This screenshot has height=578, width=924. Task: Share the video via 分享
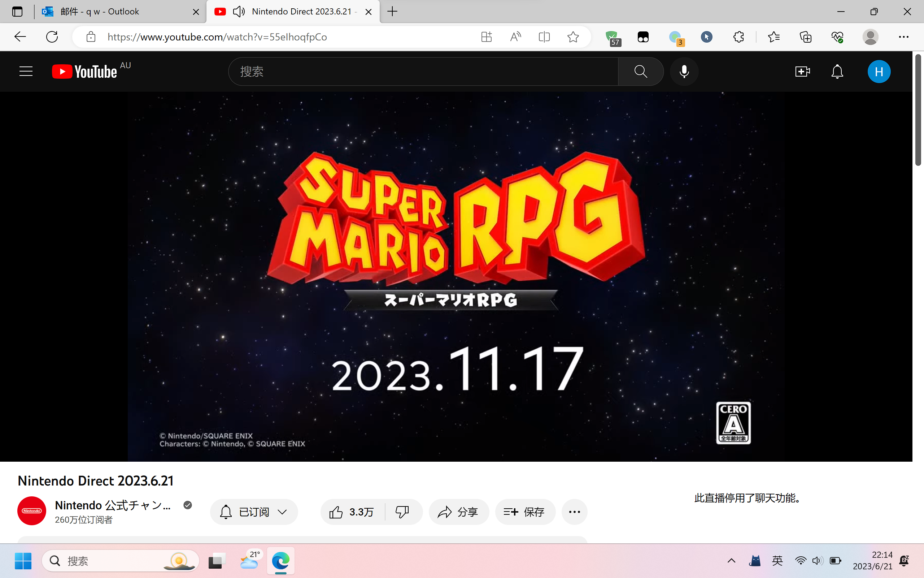[458, 512]
